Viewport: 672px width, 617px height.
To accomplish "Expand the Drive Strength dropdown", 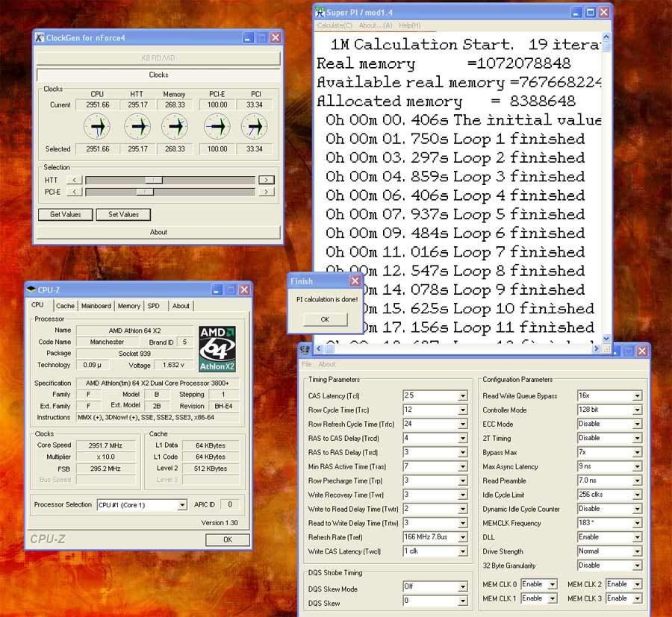I will 638,551.
